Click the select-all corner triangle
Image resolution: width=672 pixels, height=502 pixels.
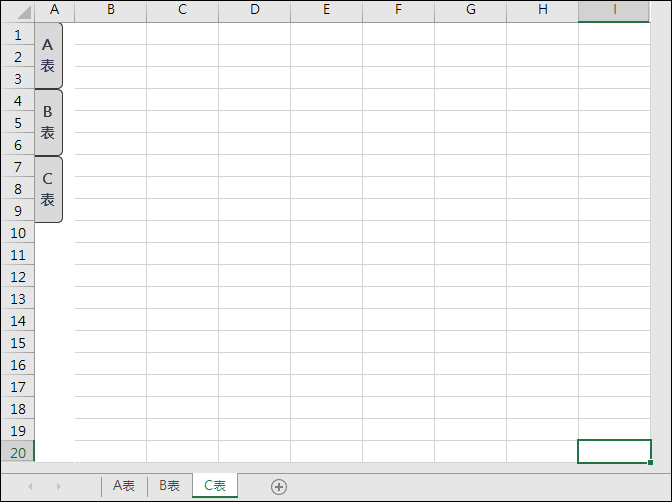pyautogui.click(x=24, y=11)
